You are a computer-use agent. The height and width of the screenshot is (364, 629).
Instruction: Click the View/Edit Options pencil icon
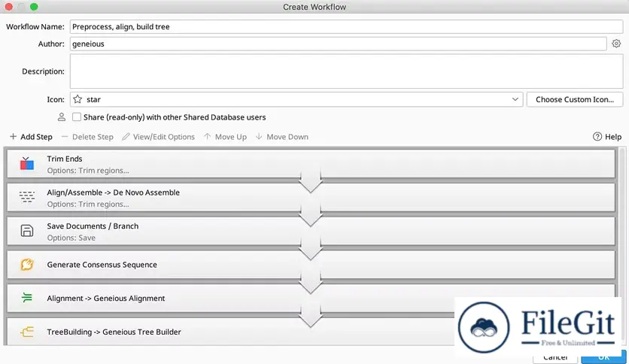click(126, 137)
